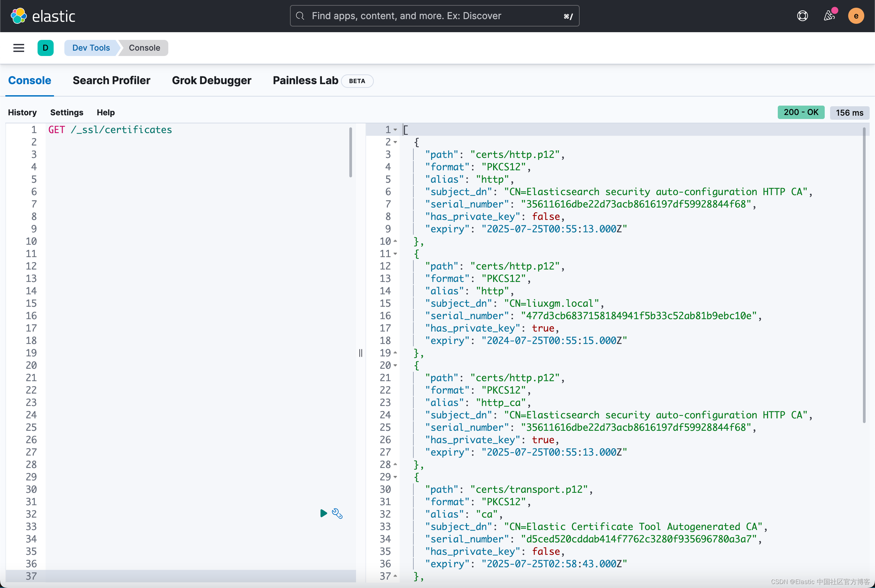Open the hamburger navigation menu

point(19,48)
